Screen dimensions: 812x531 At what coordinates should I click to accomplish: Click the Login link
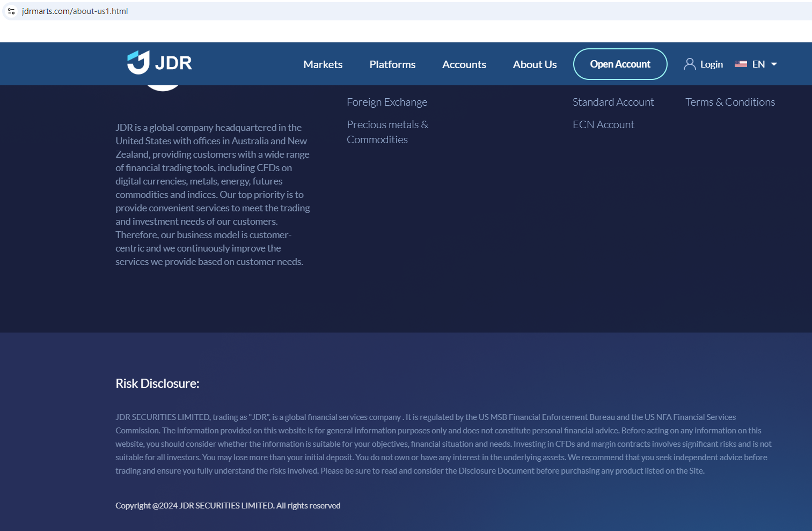pyautogui.click(x=712, y=64)
